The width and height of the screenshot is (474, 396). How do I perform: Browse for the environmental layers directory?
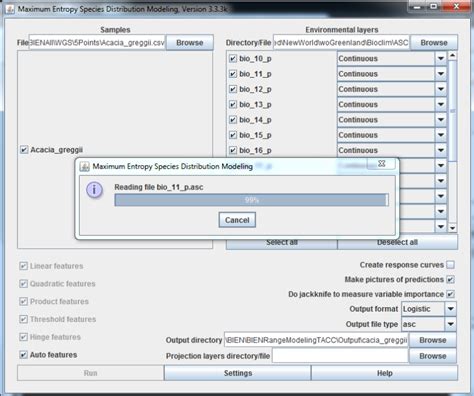[434, 43]
